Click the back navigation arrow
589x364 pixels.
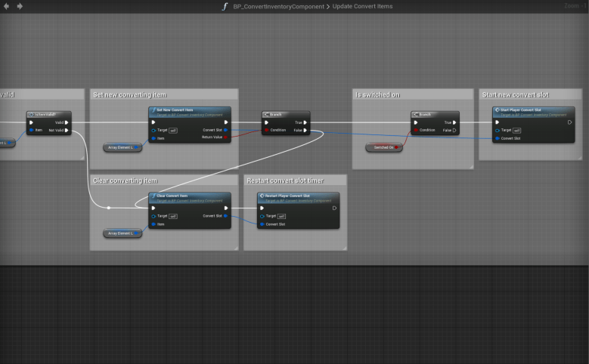[8, 6]
